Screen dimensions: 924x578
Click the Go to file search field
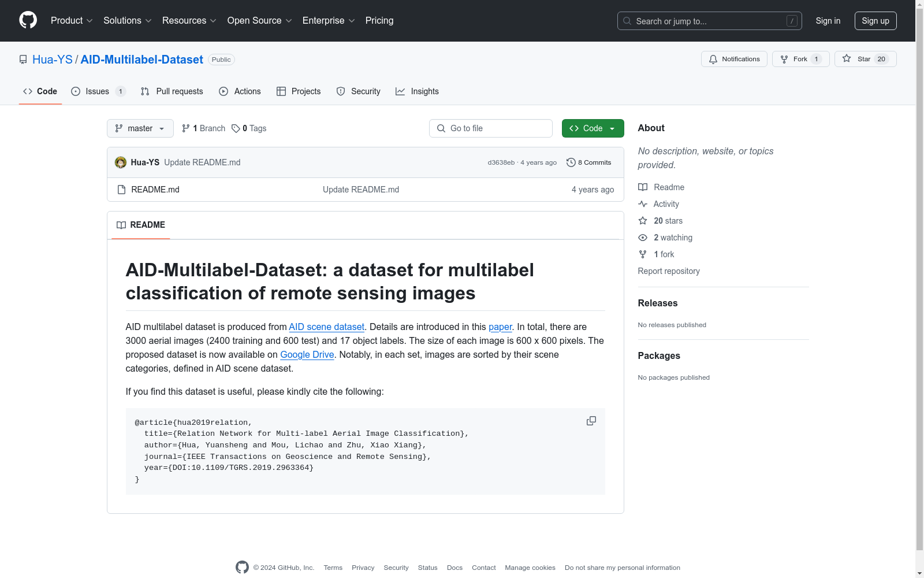(x=490, y=128)
